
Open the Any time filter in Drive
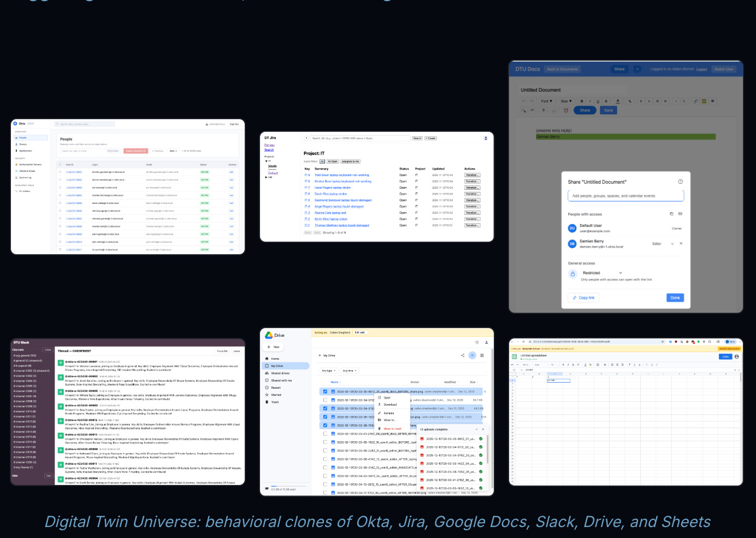[350, 371]
